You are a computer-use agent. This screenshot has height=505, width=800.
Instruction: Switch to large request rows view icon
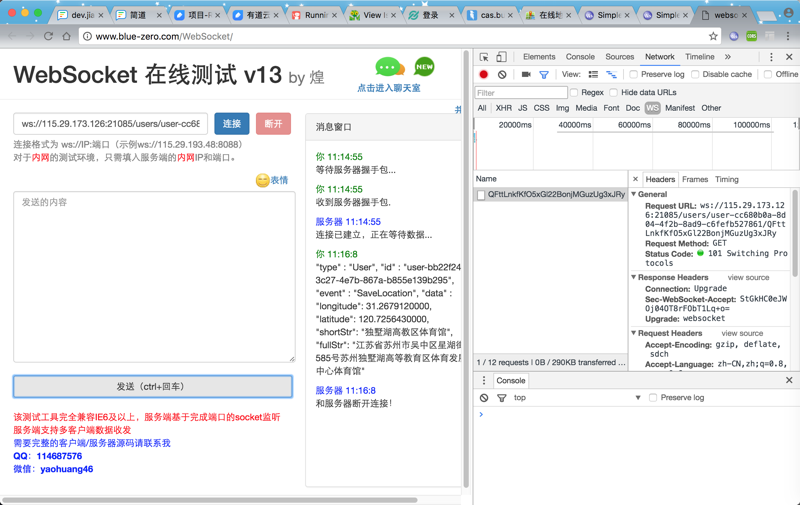point(593,74)
